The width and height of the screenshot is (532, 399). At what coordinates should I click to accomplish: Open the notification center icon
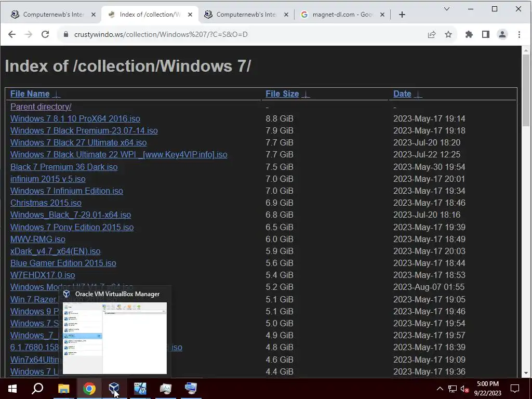tap(515, 389)
